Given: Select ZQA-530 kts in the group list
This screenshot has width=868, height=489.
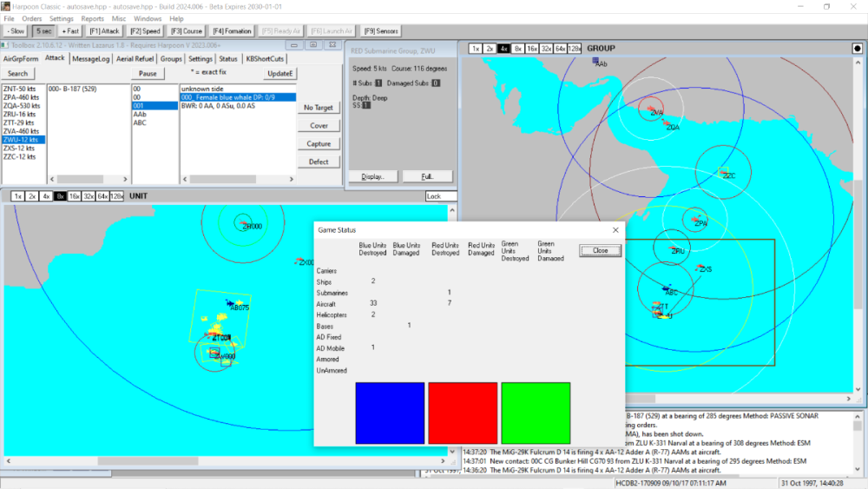Looking at the screenshot, I should click(x=21, y=105).
